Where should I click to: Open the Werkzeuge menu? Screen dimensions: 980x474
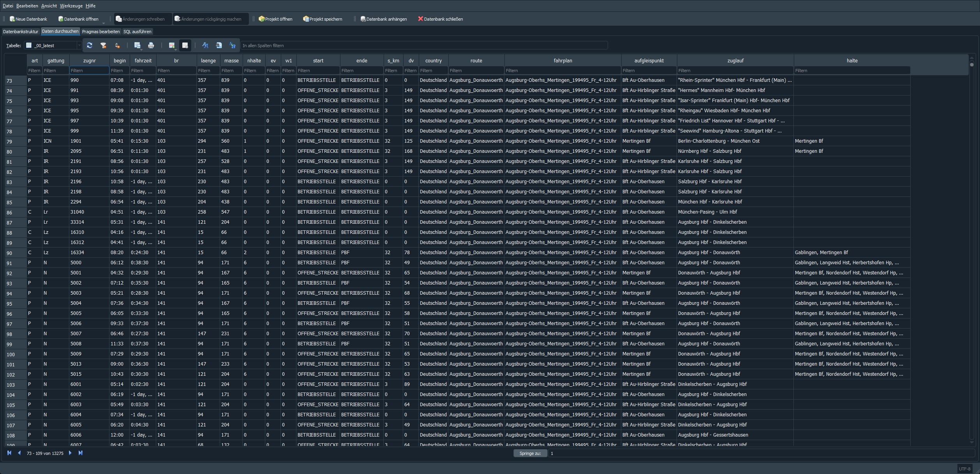click(x=71, y=6)
